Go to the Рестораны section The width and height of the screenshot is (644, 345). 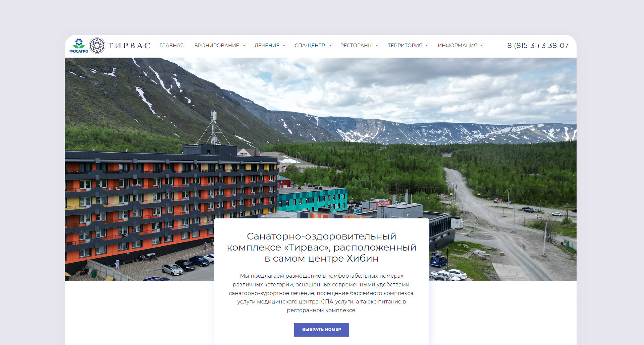click(356, 46)
